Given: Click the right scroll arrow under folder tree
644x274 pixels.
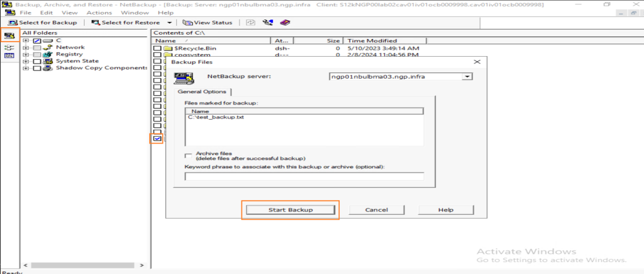Looking at the screenshot, I should coord(142,265).
